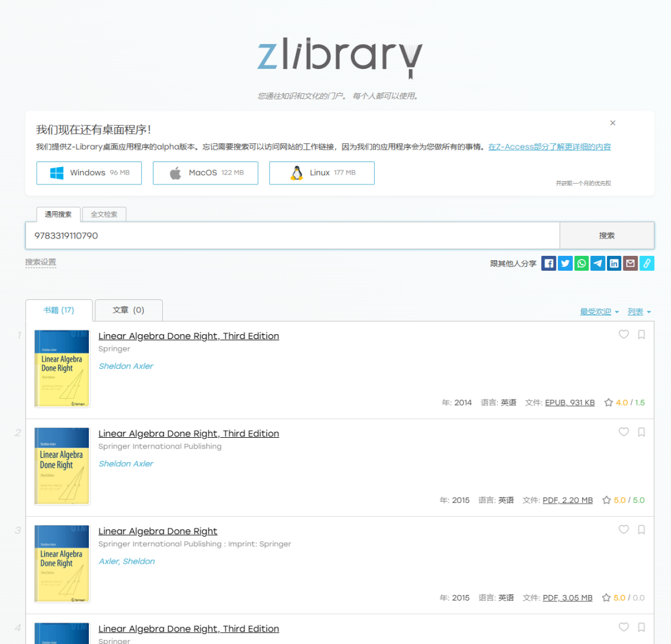671x644 pixels.
Task: Share results on LinkedIn icon
Action: [614, 263]
